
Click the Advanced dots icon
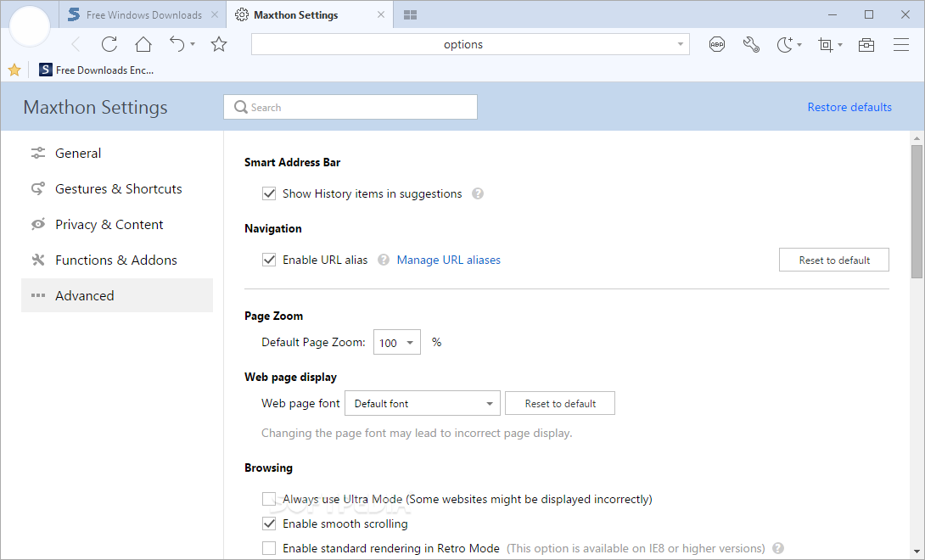pos(38,295)
